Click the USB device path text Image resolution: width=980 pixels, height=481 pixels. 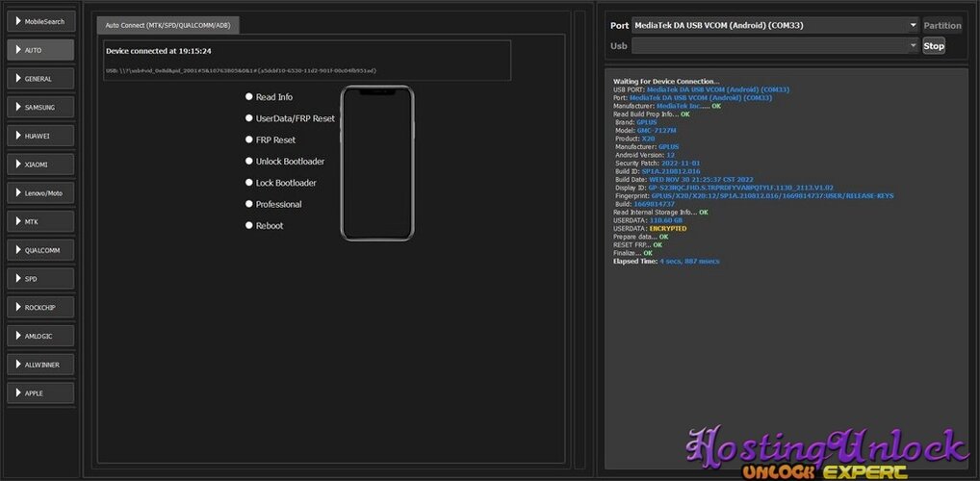pyautogui.click(x=242, y=70)
